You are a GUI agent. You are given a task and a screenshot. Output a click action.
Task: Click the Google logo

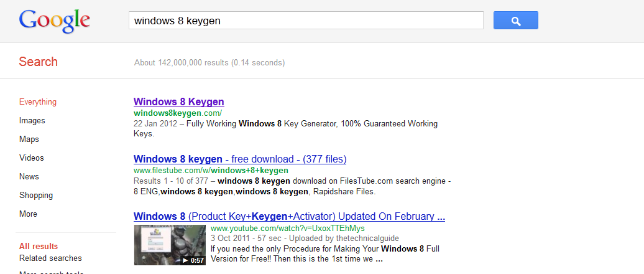point(54,21)
